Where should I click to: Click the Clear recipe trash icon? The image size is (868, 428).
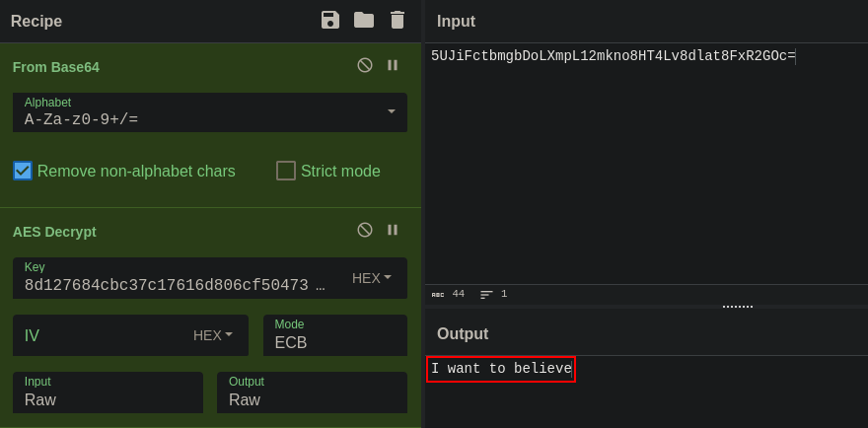coord(398,21)
